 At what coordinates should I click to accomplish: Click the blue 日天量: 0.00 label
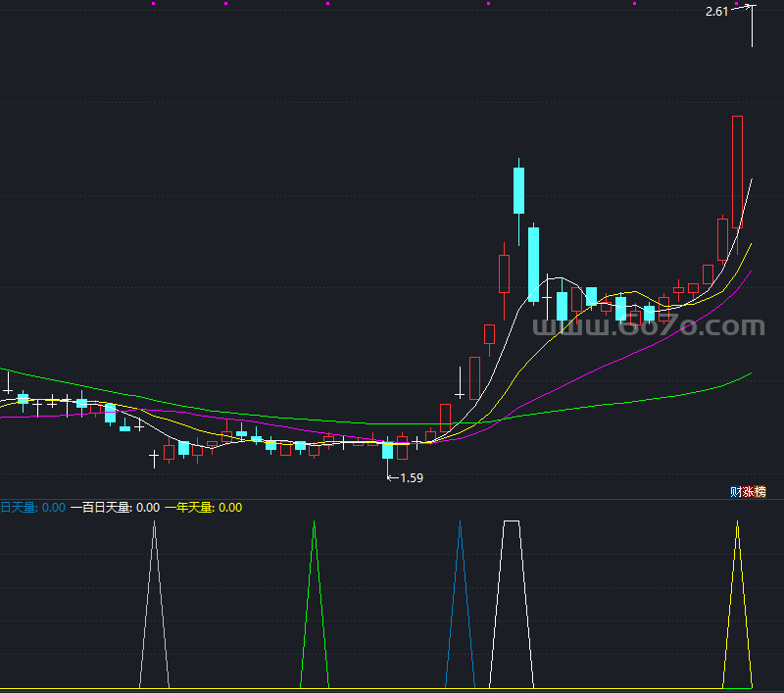[x=32, y=508]
